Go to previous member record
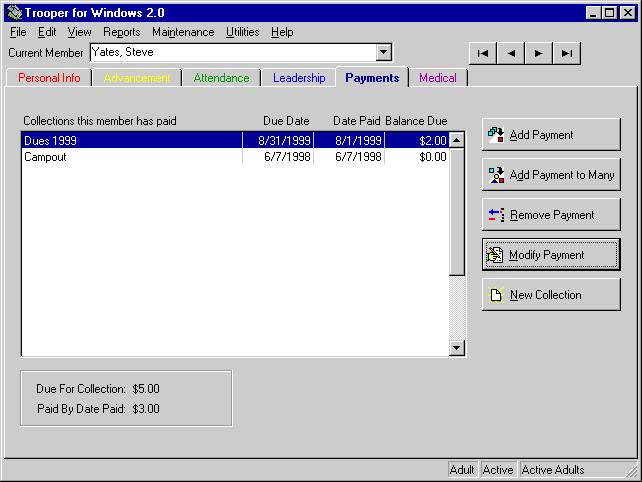Image resolution: width=642 pixels, height=482 pixels. (x=511, y=53)
